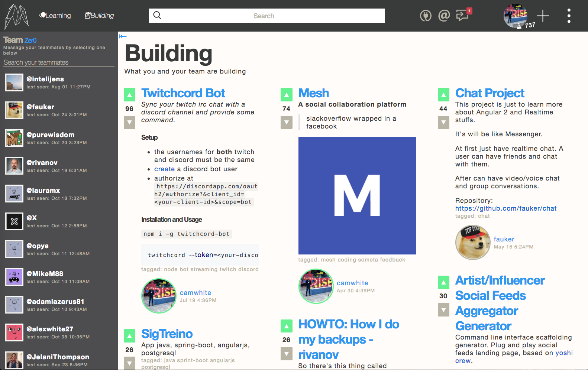The width and height of the screenshot is (588, 370).
Task: Click 'tagged: node bot streaming twitch discord' text
Action: 200,269
